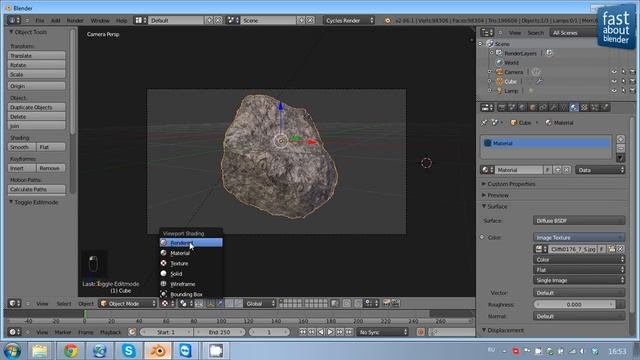The width and height of the screenshot is (640, 360).
Task: Choose Solid viewport shading
Action: click(x=191, y=273)
